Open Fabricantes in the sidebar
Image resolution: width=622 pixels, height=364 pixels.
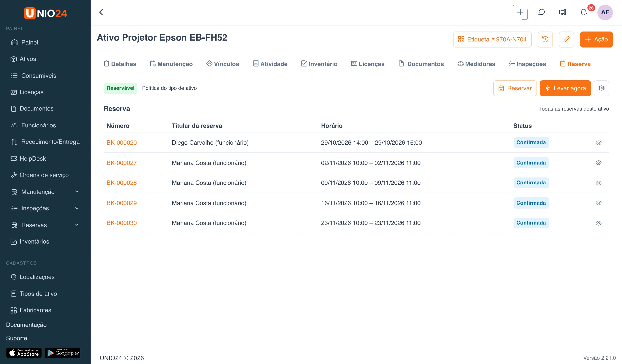[31, 310]
